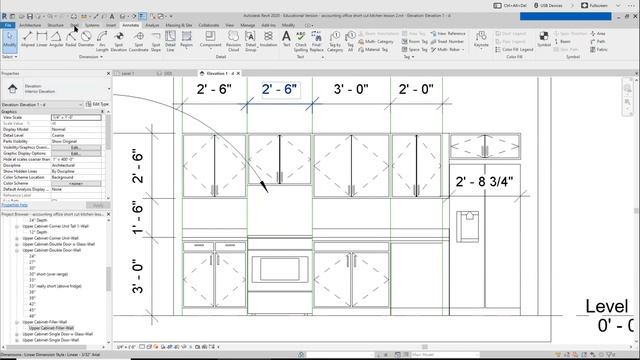The height and width of the screenshot is (360, 640).
Task: Open the Architecture ribbon tab
Action: pyautogui.click(x=30, y=25)
